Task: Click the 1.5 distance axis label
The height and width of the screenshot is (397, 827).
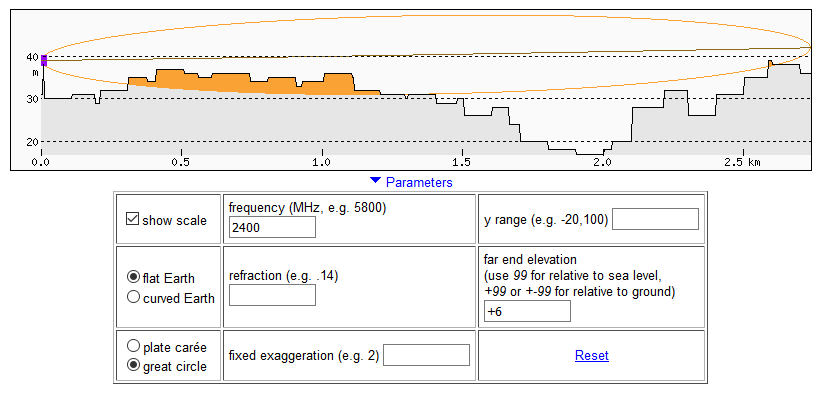Action: [x=461, y=162]
